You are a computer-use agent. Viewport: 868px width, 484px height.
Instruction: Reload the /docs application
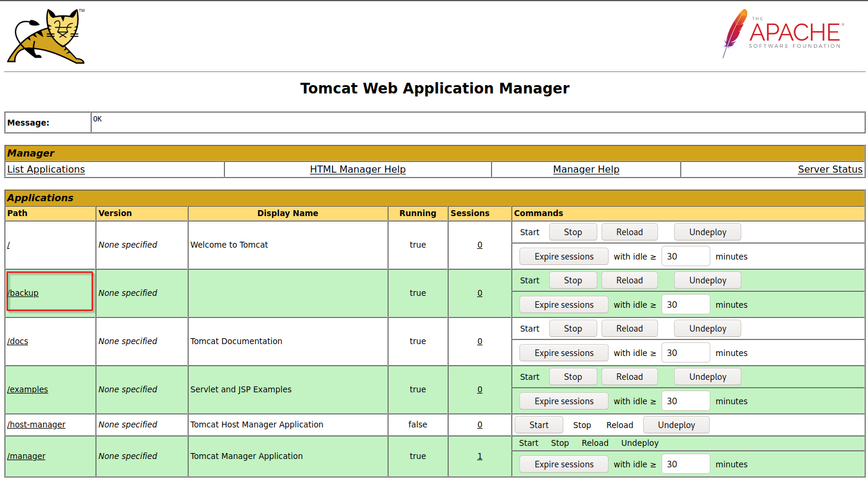point(629,329)
